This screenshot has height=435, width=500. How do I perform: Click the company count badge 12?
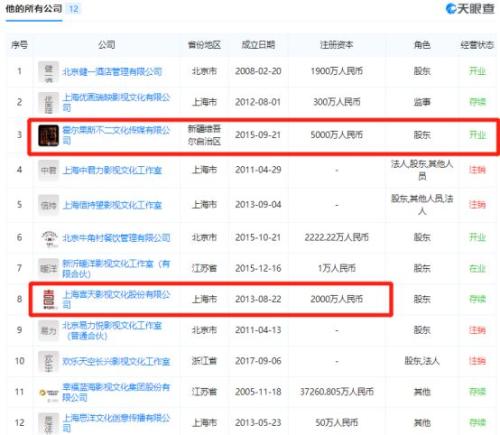[x=74, y=9]
